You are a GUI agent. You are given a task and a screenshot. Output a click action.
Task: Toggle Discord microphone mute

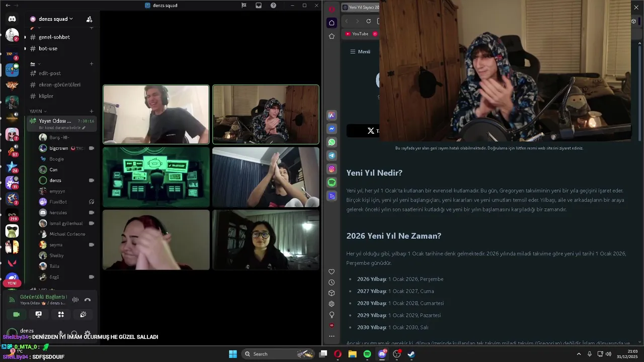(x=61, y=333)
